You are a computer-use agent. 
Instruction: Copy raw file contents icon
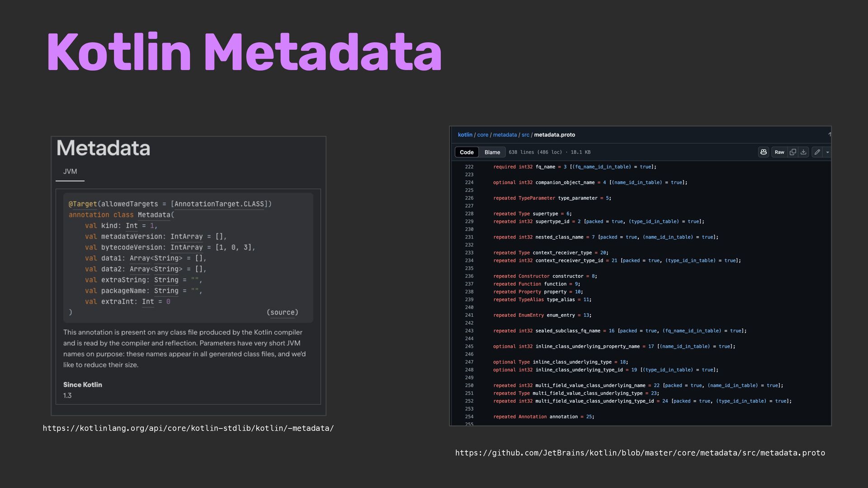point(793,152)
